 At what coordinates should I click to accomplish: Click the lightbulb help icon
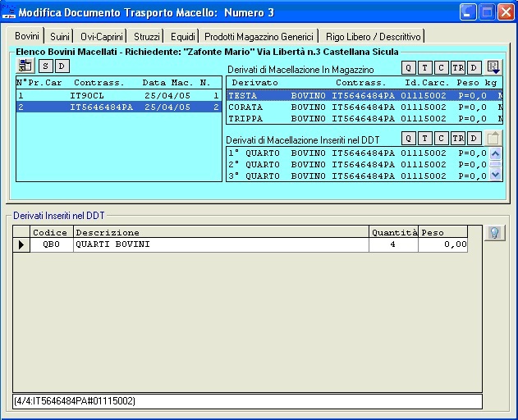tap(494, 233)
